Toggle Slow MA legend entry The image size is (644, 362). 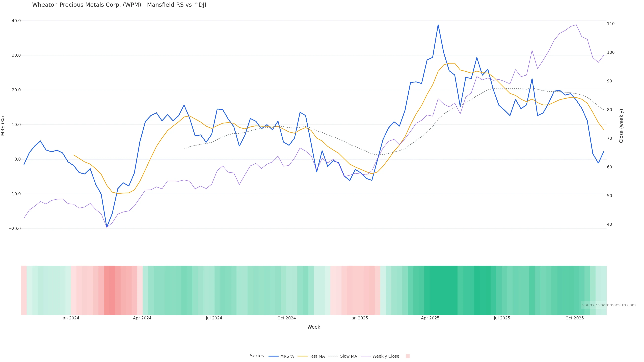pyautogui.click(x=343, y=356)
